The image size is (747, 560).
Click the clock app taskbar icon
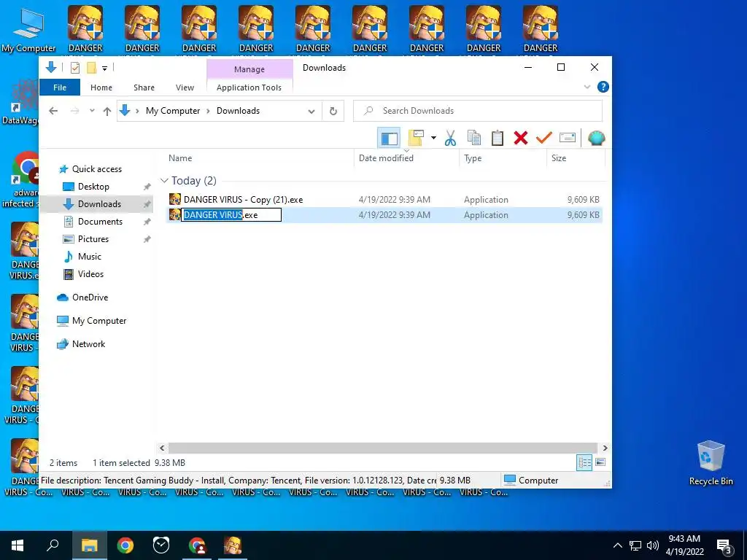tap(161, 545)
